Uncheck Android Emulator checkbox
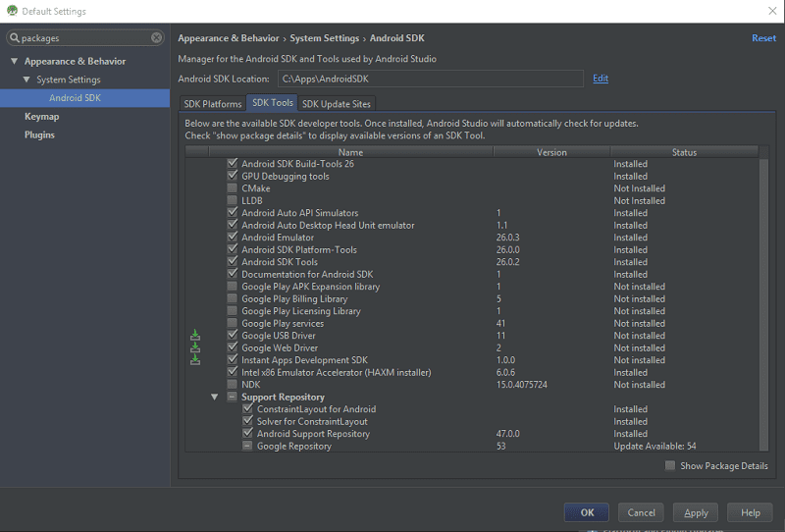The width and height of the screenshot is (785, 532). pyautogui.click(x=233, y=237)
